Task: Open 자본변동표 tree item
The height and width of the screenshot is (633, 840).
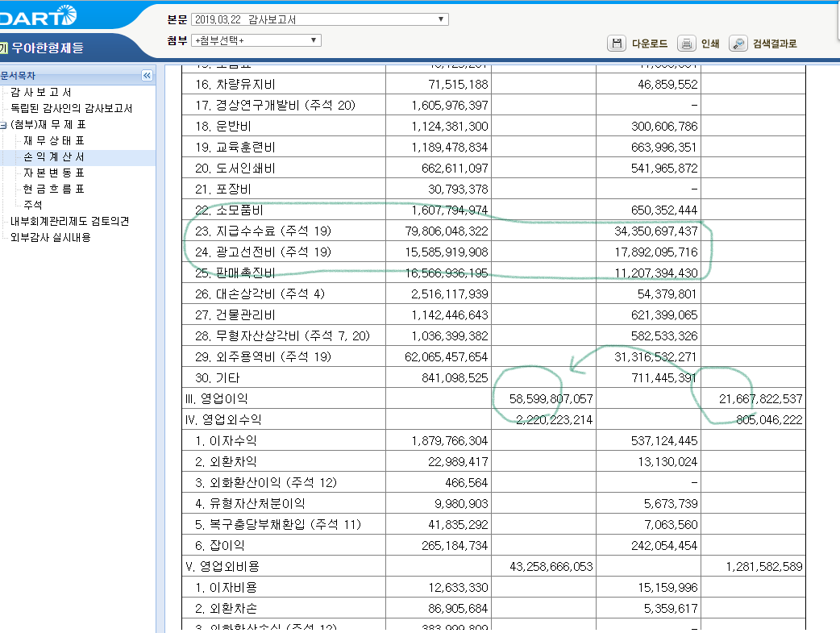Action: pyautogui.click(x=53, y=173)
